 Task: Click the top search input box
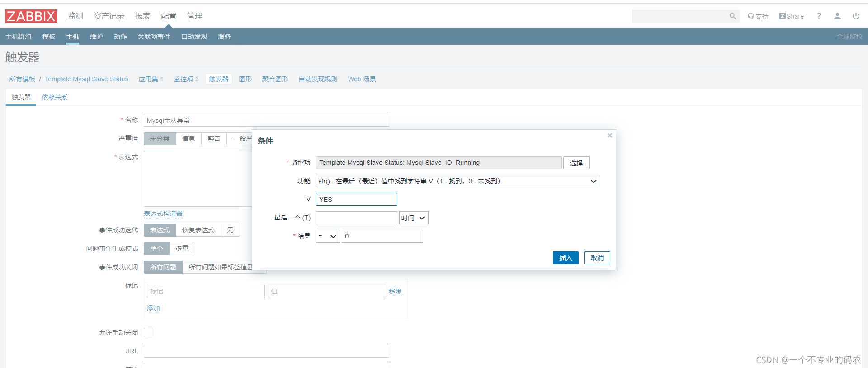[680, 16]
